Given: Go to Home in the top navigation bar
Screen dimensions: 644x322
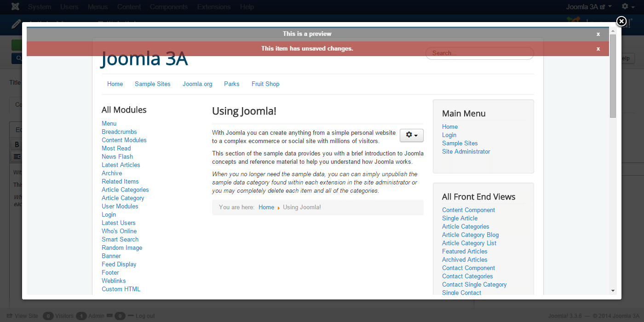Looking at the screenshot, I should click(115, 84).
